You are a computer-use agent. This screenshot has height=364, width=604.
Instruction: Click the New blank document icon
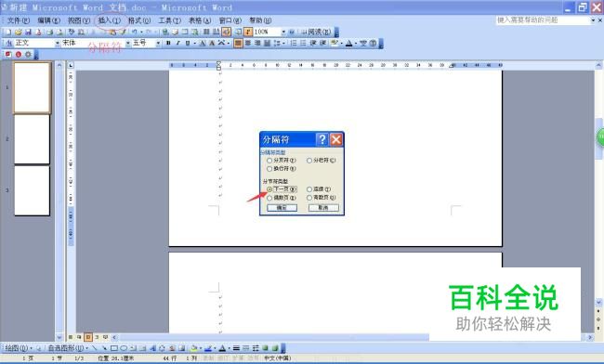(x=8, y=32)
